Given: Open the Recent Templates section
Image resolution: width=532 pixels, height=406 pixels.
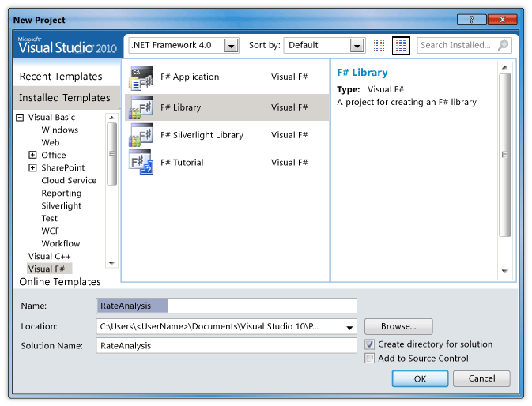Looking at the screenshot, I should (61, 77).
